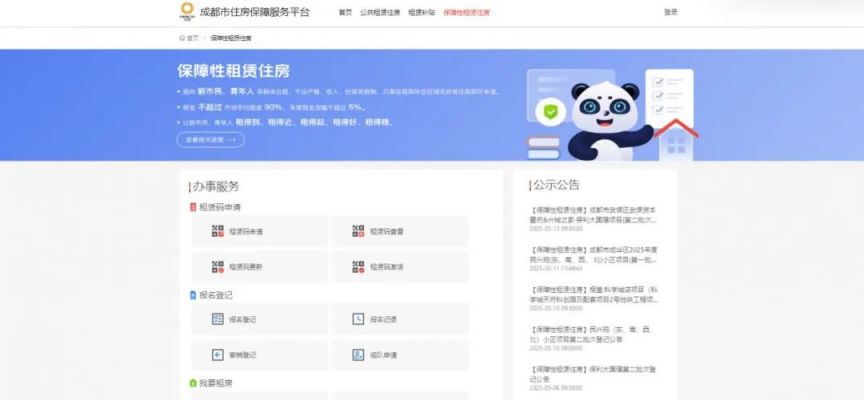Open the 报名记录 service card
The width and height of the screenshot is (864, 400).
pyautogui.click(x=401, y=319)
